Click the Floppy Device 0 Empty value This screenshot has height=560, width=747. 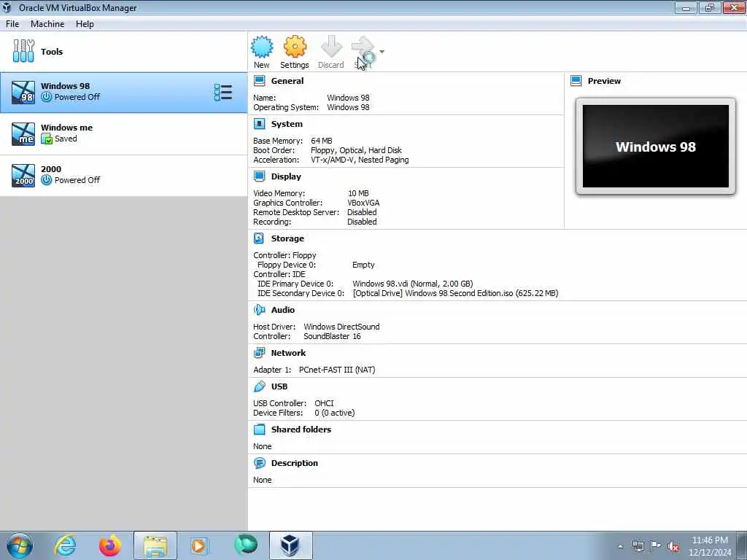pyautogui.click(x=363, y=265)
